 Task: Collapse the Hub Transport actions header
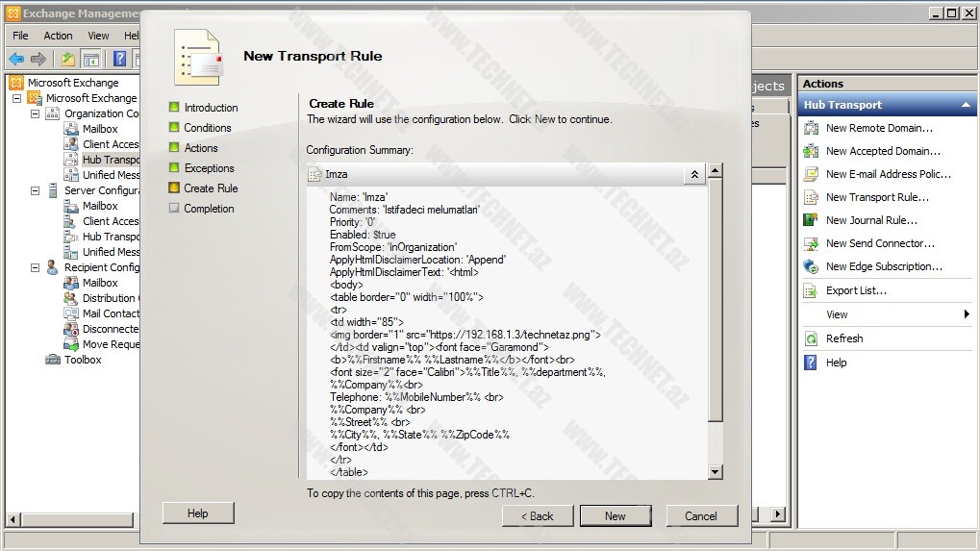966,105
